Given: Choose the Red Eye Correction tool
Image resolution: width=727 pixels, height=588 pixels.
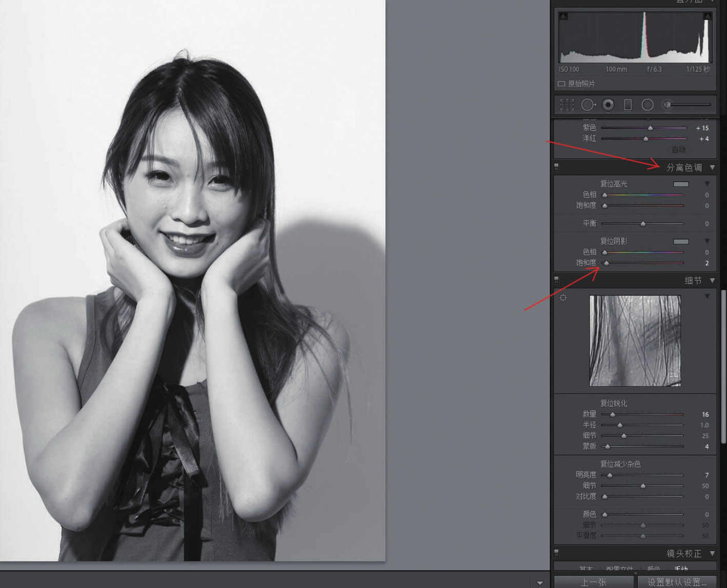Looking at the screenshot, I should point(608,105).
